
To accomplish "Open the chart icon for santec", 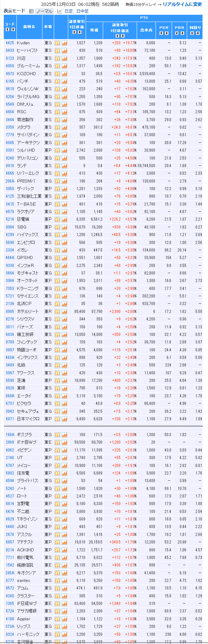I will tap(64, 581).
